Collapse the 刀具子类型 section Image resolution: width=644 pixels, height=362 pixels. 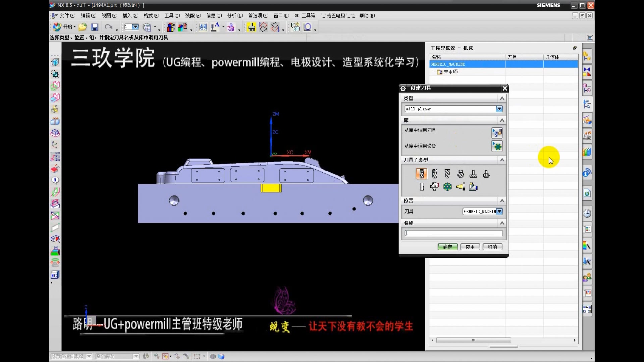click(502, 160)
